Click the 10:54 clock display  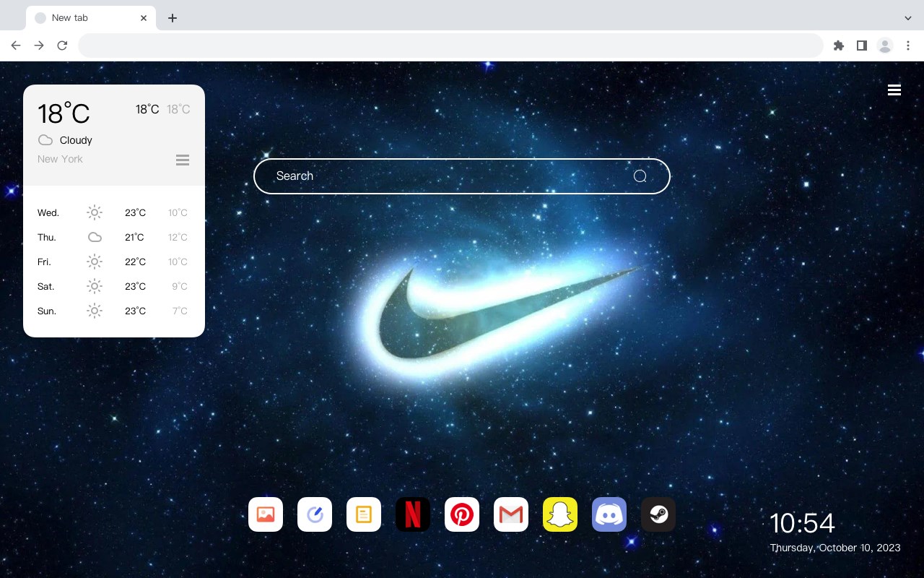pos(802,523)
